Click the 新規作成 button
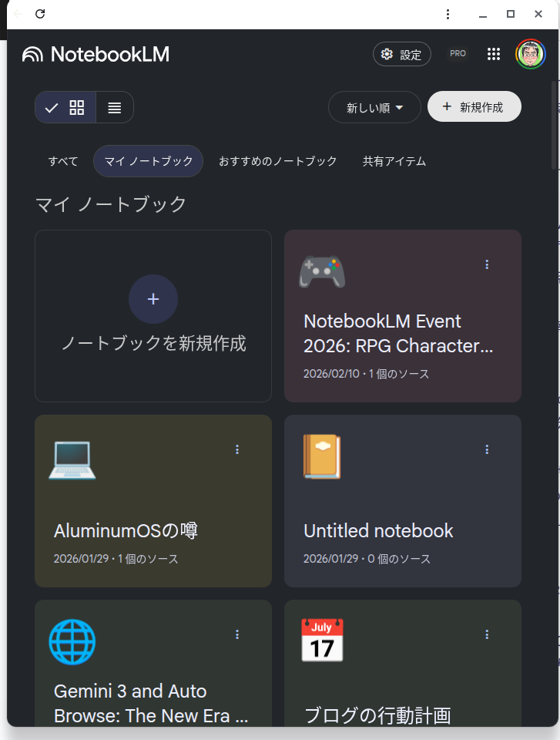This screenshot has height=740, width=560. click(x=474, y=107)
